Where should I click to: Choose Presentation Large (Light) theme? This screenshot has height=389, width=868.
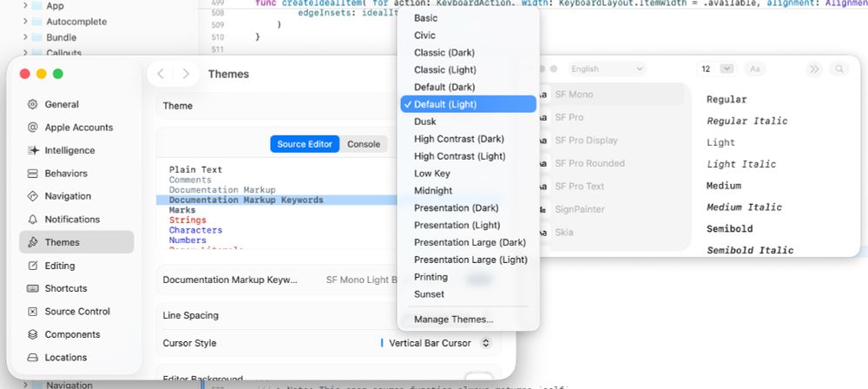pos(469,260)
